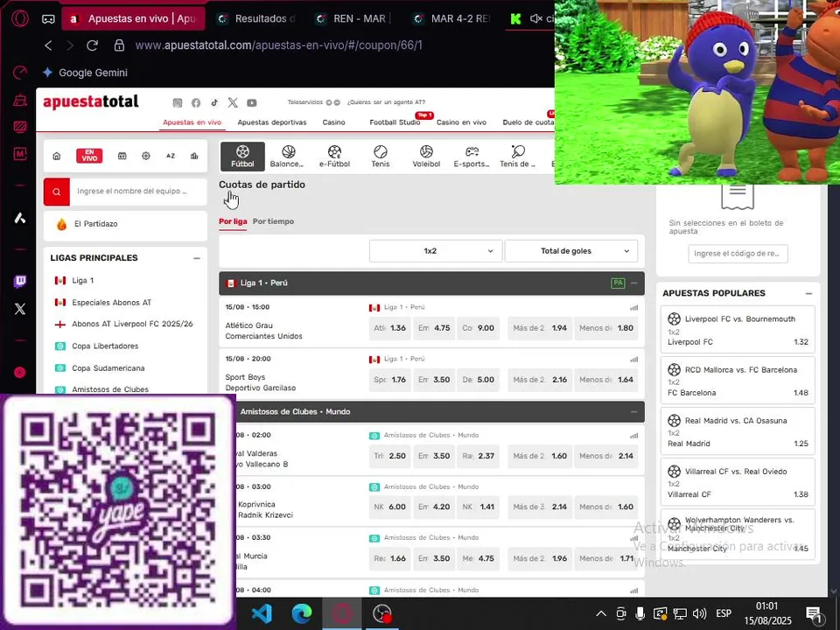
Task: Select the Voleibol sport icon
Action: (426, 157)
